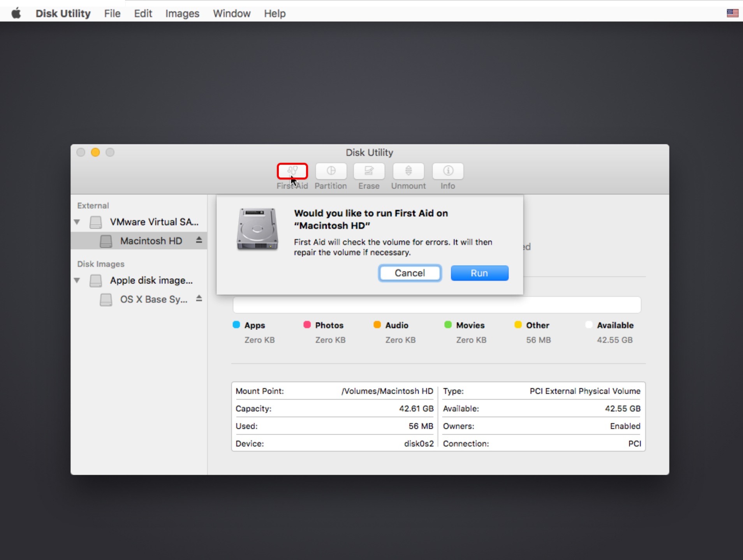This screenshot has height=560, width=743.
Task: Run First Aid on Macintosh HD
Action: tap(479, 273)
